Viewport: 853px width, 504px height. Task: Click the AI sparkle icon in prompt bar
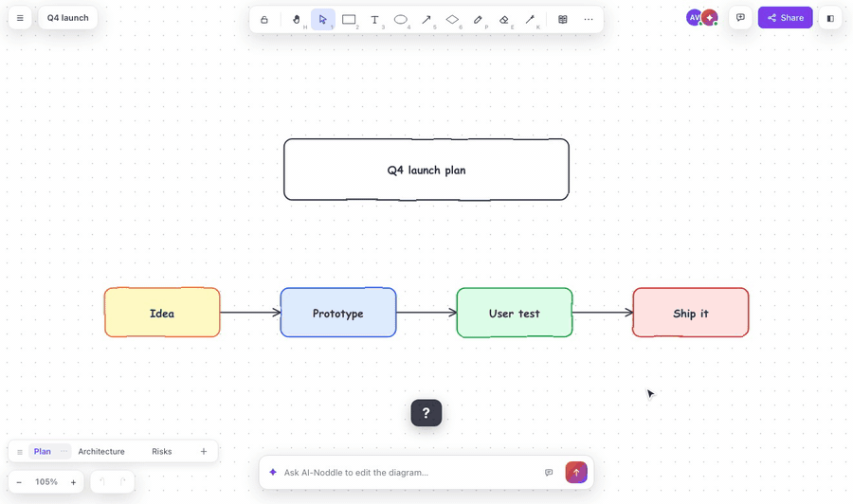point(273,472)
